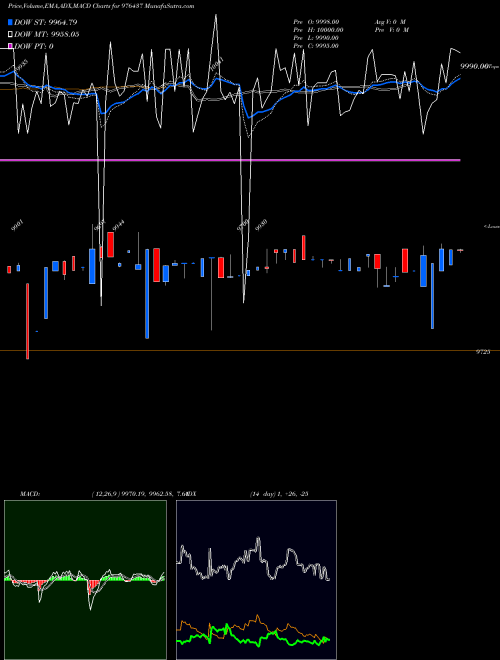
Task: Click the white DOW MT legend swatch
Action: coord(10,34)
